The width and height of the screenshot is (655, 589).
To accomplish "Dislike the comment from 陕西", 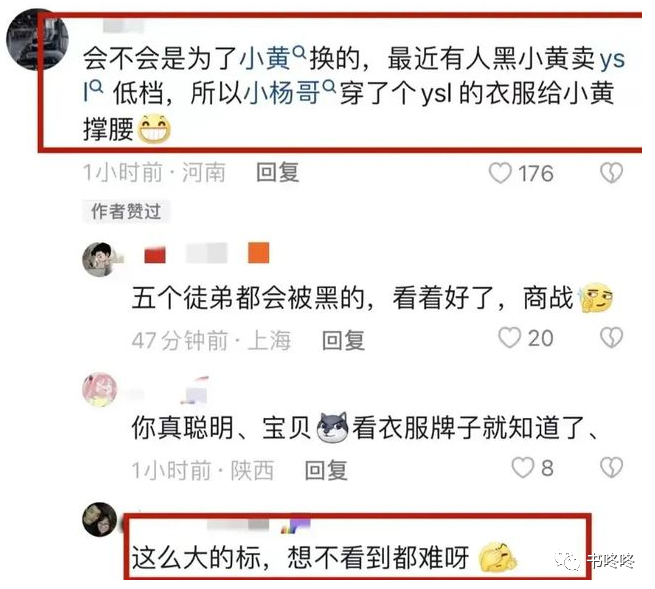I will coord(612,467).
